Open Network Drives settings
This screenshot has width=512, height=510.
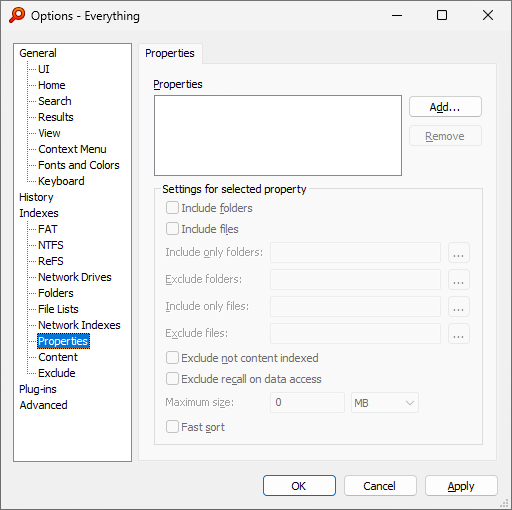(75, 277)
